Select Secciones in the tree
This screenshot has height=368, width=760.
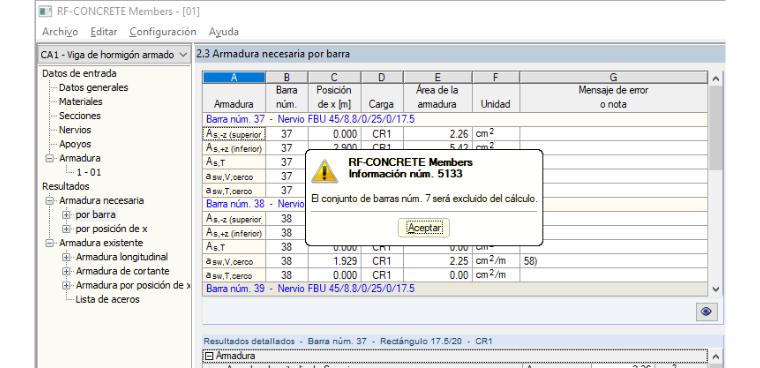click(x=80, y=116)
